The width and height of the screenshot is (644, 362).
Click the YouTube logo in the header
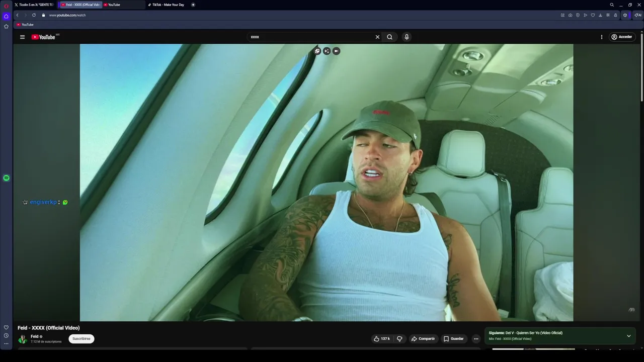click(43, 37)
